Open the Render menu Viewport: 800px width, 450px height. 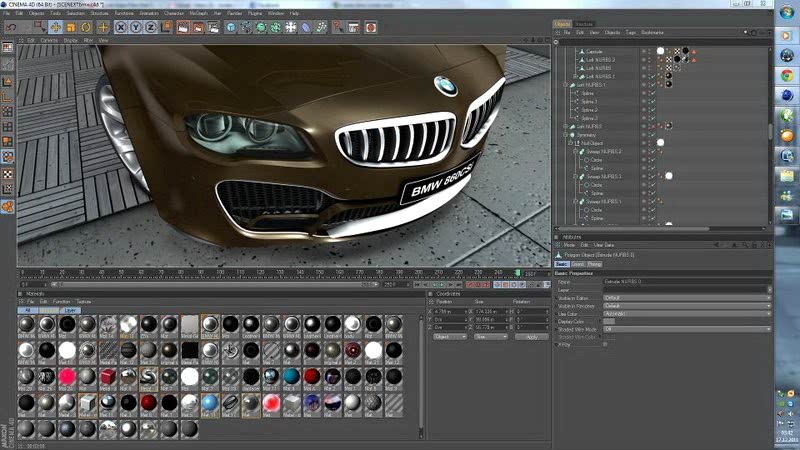click(x=235, y=13)
